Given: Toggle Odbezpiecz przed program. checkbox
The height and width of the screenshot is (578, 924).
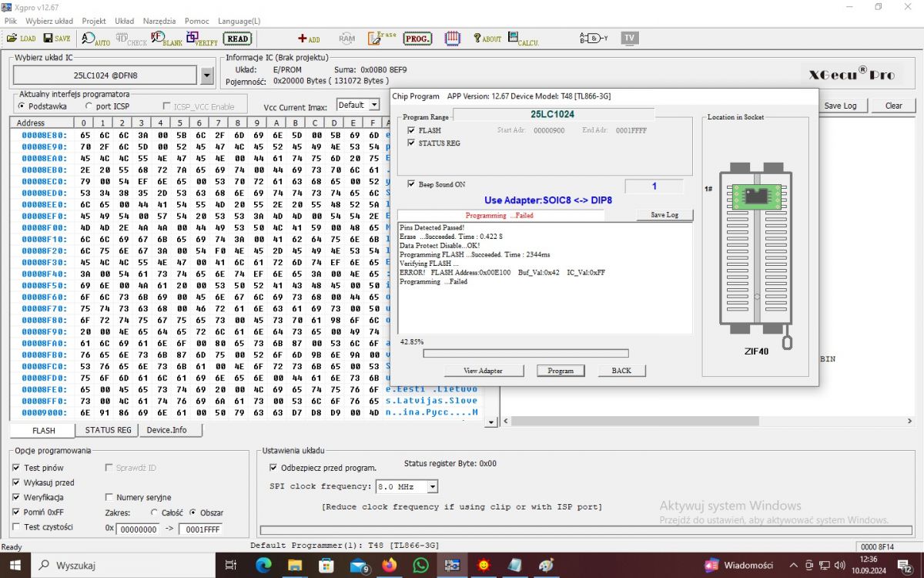Looking at the screenshot, I should 273,467.
